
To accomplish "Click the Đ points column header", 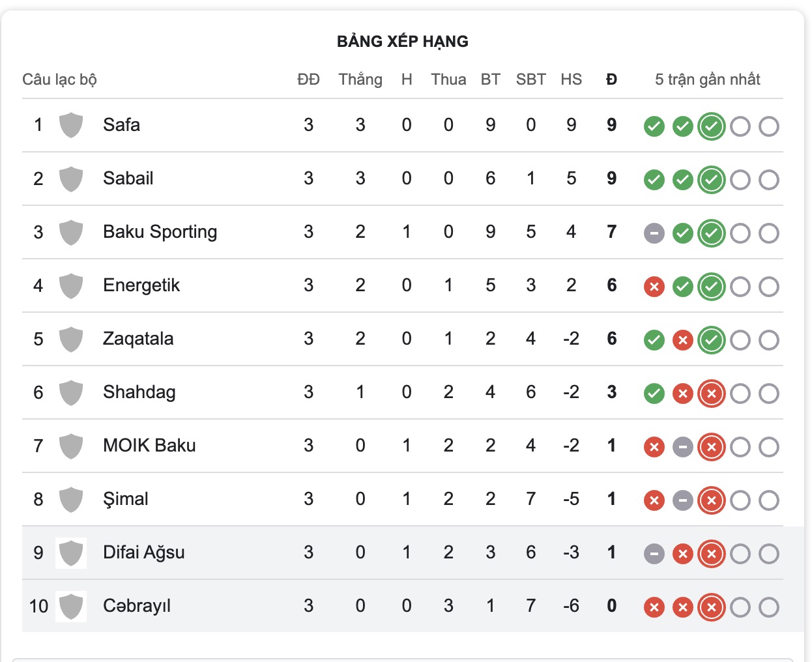I will point(611,79).
